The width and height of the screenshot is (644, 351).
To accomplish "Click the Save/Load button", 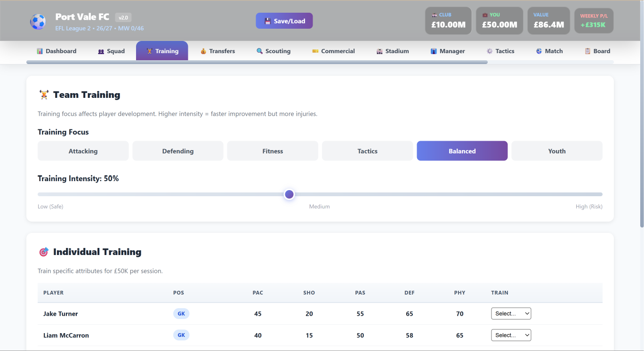I will pos(284,21).
